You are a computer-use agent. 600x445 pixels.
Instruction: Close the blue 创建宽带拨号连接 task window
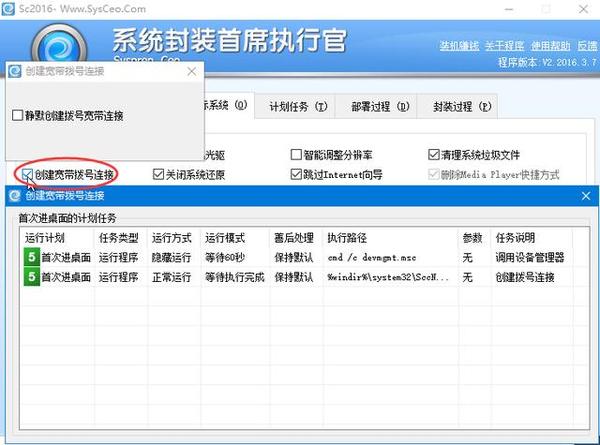coord(586,196)
